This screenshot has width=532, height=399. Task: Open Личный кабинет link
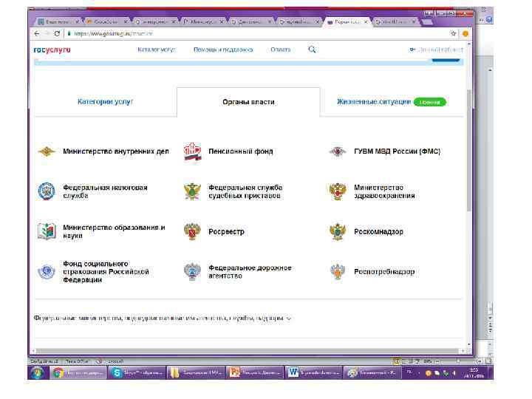point(437,50)
